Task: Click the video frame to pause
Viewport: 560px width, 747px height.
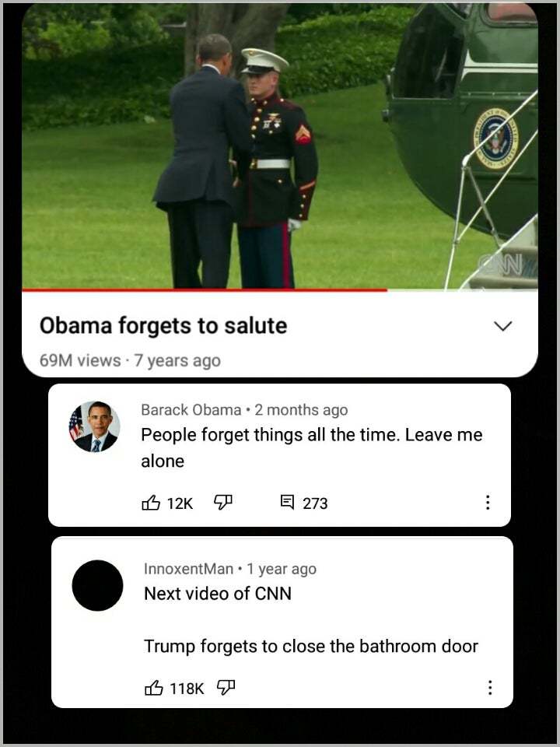Action: click(280, 146)
